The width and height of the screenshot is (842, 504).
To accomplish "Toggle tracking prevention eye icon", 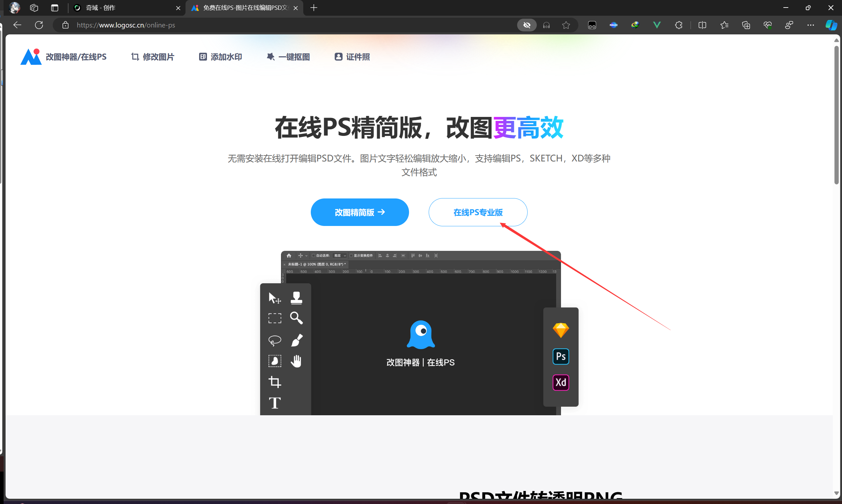I will click(x=527, y=25).
